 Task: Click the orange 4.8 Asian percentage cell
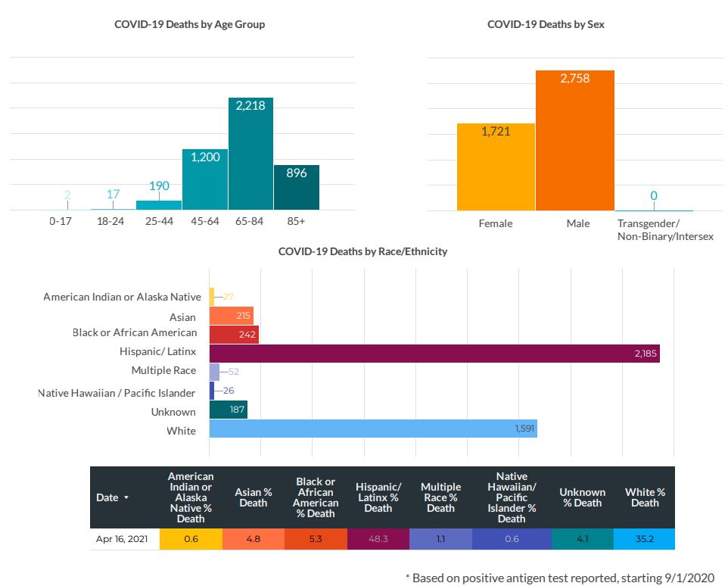coord(253,540)
